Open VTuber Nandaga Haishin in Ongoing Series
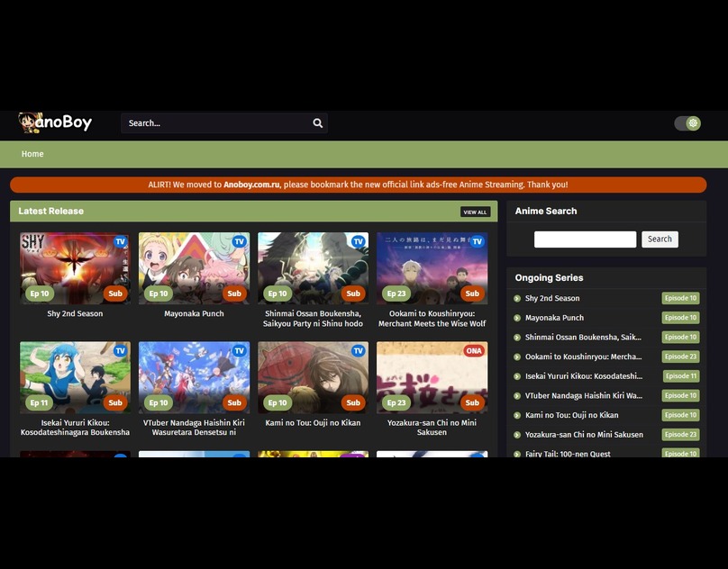This screenshot has height=569, width=728. pos(584,396)
